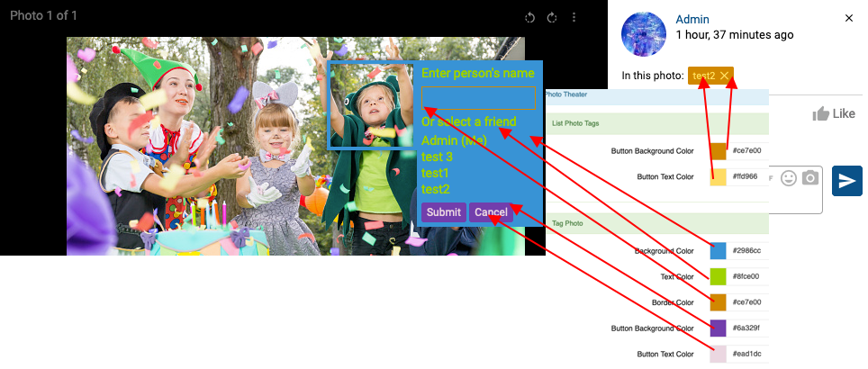868x369 pixels.
Task: Rotate the photo counter-clockwise
Action: point(529,18)
